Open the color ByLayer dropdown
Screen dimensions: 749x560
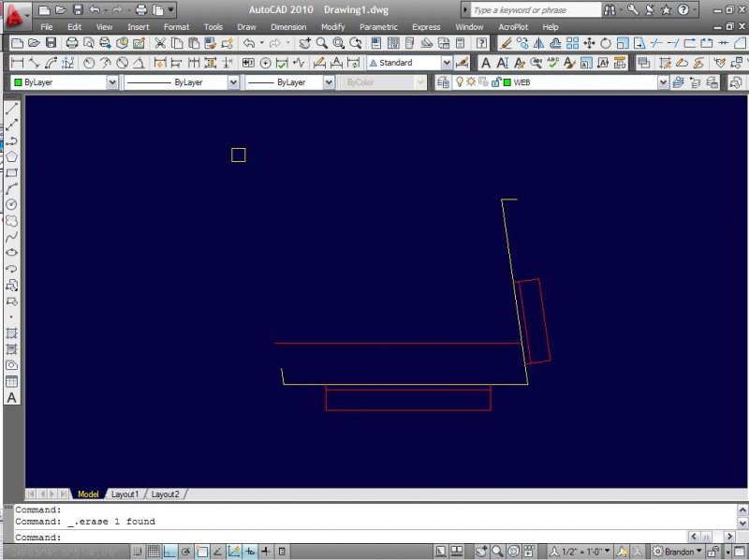(111, 82)
